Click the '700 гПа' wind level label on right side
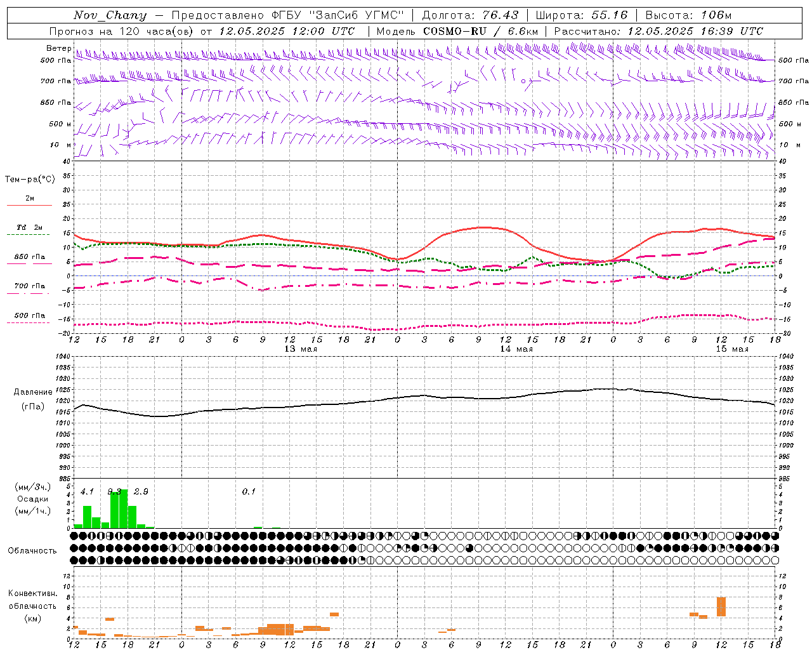Image resolution: width=812 pixels, height=650 pixels. point(794,81)
